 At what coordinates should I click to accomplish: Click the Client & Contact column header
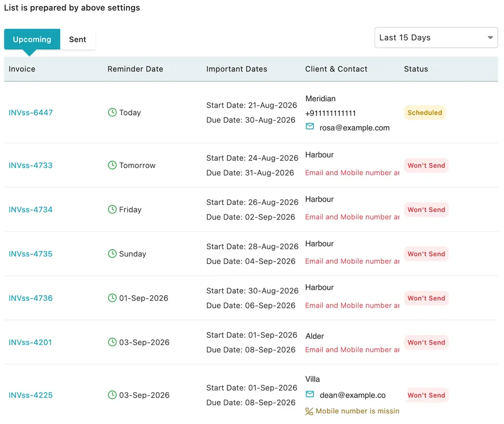coord(336,69)
